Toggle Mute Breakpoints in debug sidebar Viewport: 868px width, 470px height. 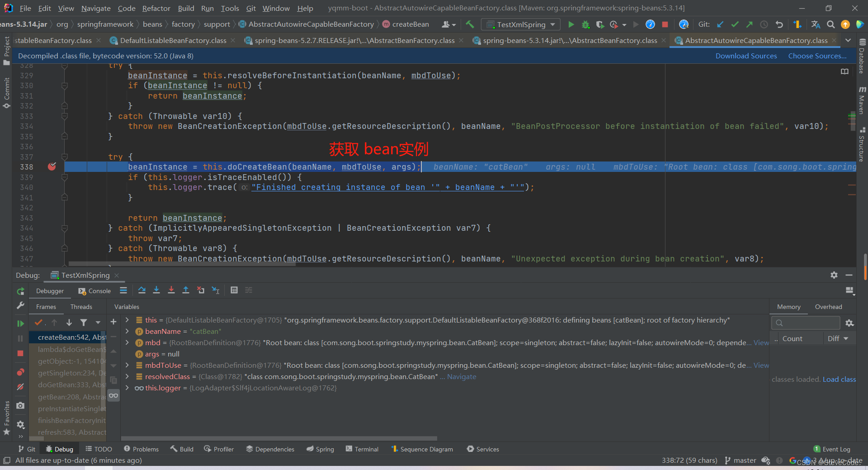pyautogui.click(x=20, y=387)
